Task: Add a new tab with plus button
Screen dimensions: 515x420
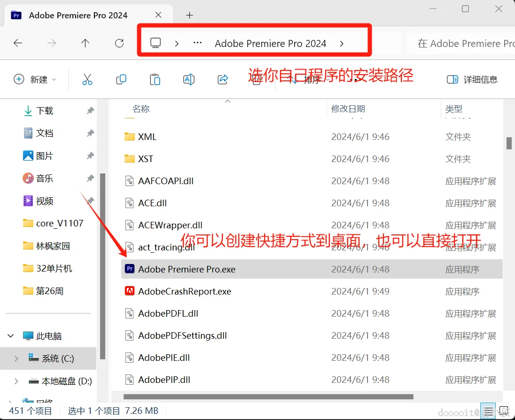Action: (189, 15)
